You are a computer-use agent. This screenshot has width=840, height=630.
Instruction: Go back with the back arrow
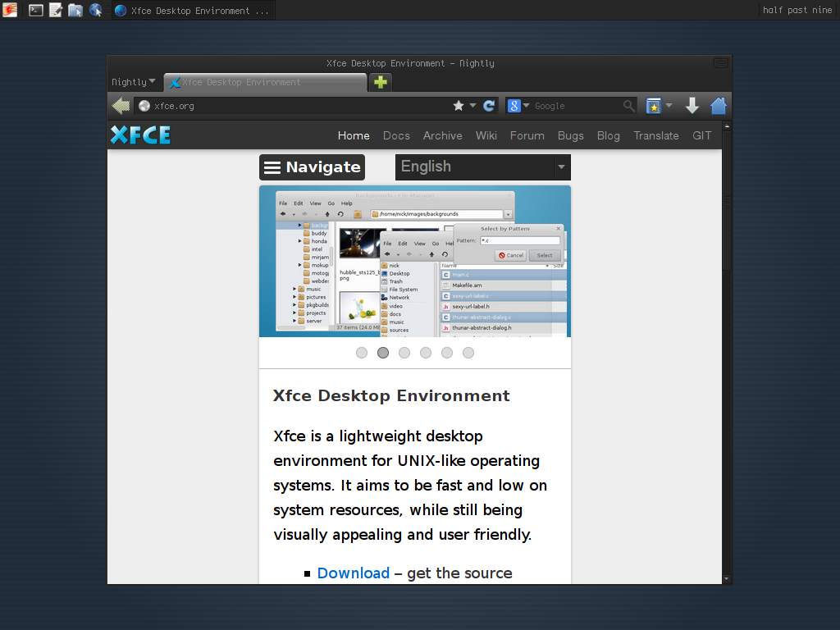(121, 106)
